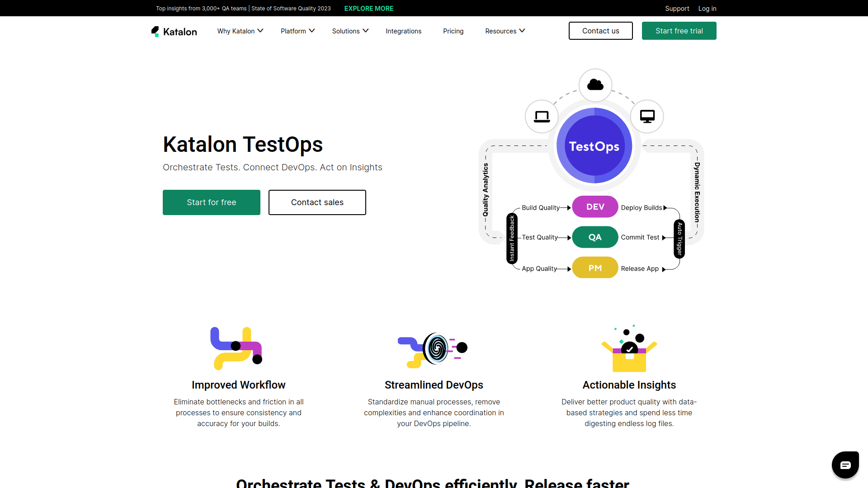Click the Start free trial button
Viewport: 868px width, 488px height.
click(679, 31)
